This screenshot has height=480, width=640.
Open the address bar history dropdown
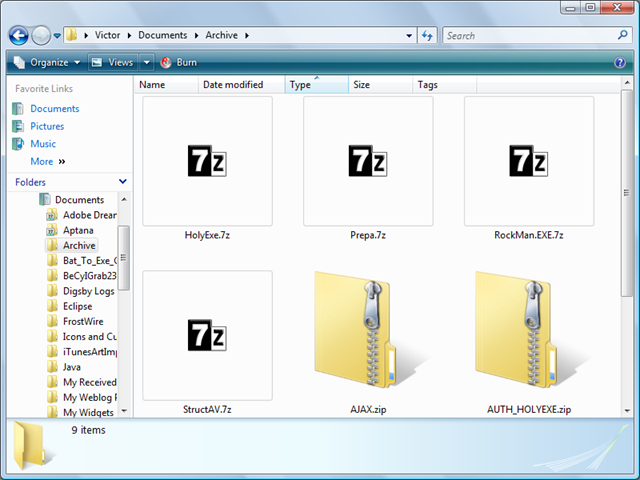(x=409, y=36)
